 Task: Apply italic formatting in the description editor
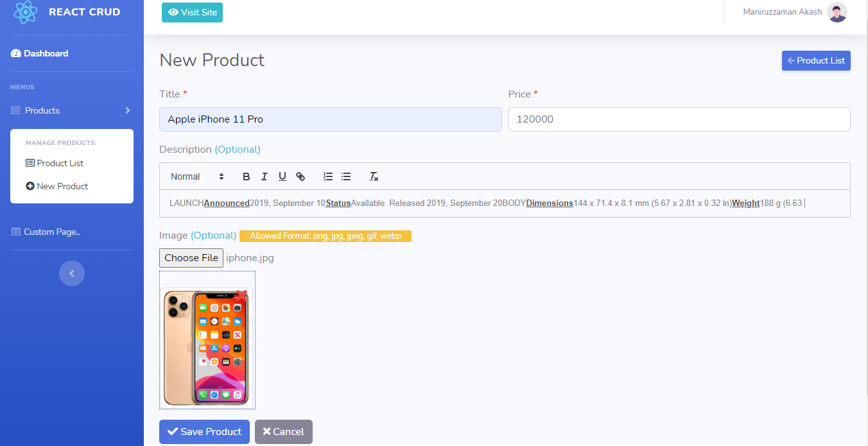264,176
